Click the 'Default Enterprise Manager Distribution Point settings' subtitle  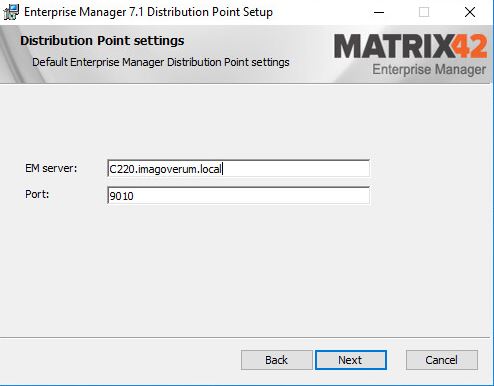click(161, 62)
